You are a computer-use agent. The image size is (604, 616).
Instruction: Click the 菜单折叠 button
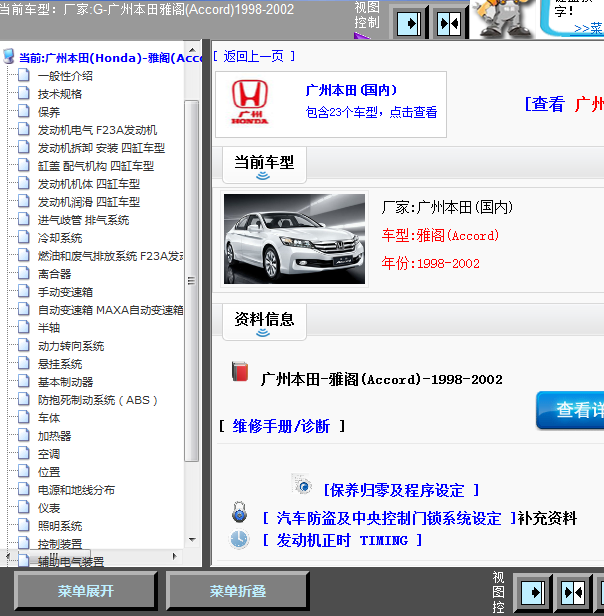pyautogui.click(x=238, y=591)
